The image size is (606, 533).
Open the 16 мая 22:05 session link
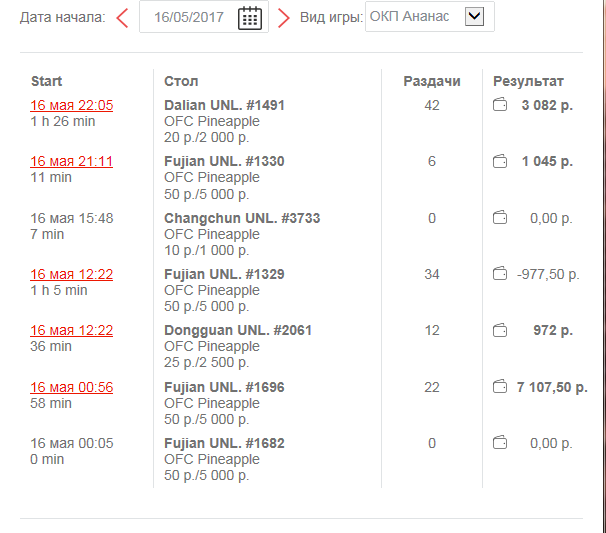click(71, 105)
